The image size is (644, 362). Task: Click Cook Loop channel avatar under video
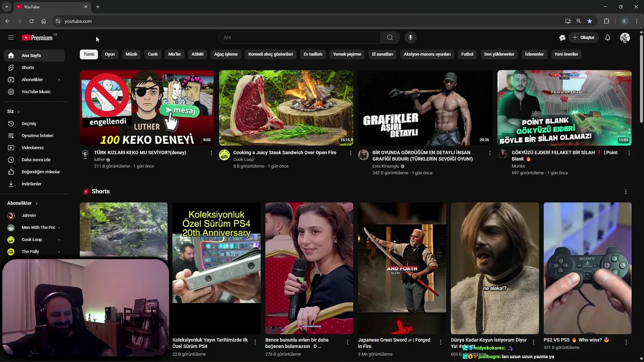coord(224,154)
